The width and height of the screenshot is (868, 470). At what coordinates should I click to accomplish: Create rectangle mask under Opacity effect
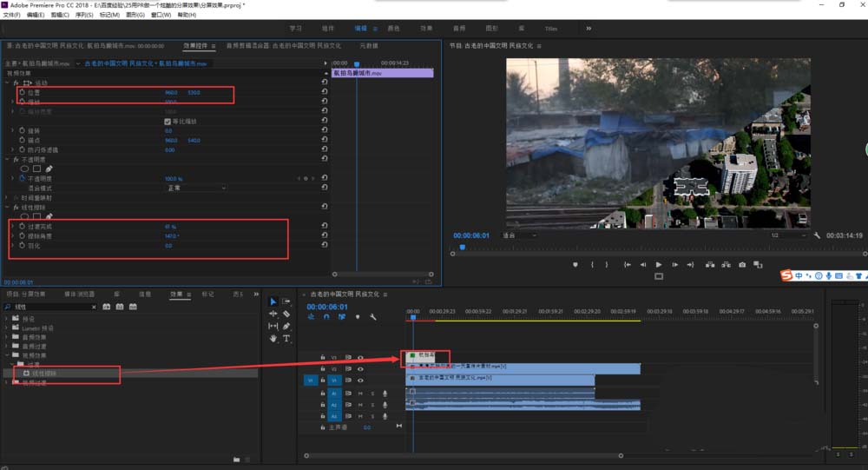36,169
